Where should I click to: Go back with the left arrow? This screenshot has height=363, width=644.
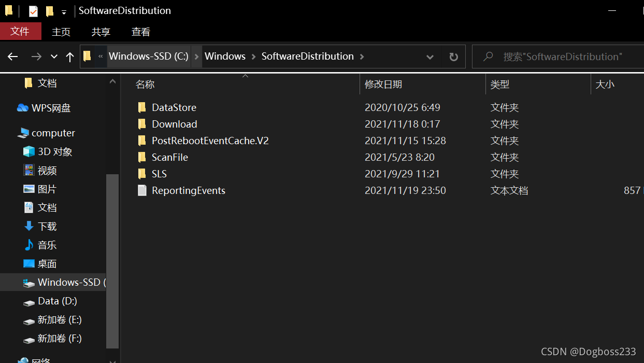pyautogui.click(x=13, y=57)
